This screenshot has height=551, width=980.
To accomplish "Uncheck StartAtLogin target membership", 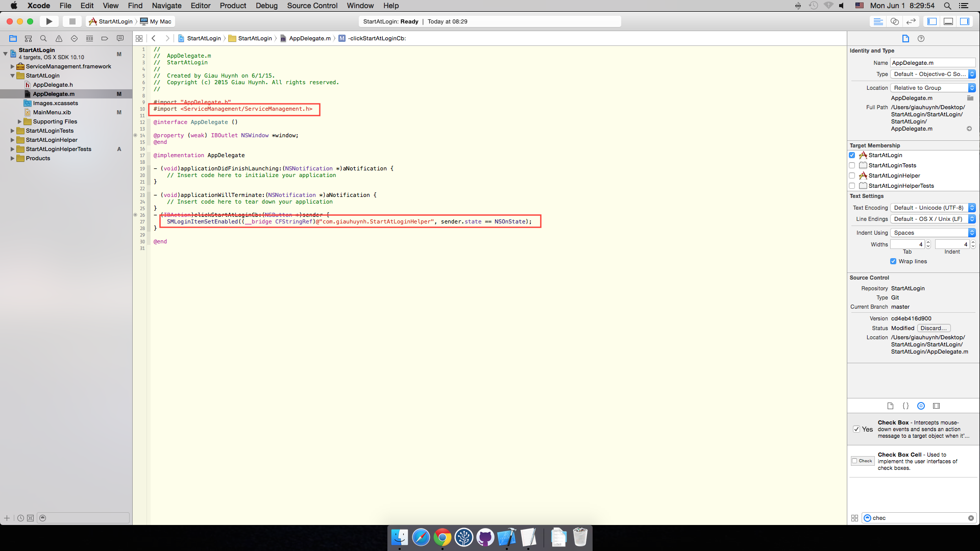I will [852, 155].
